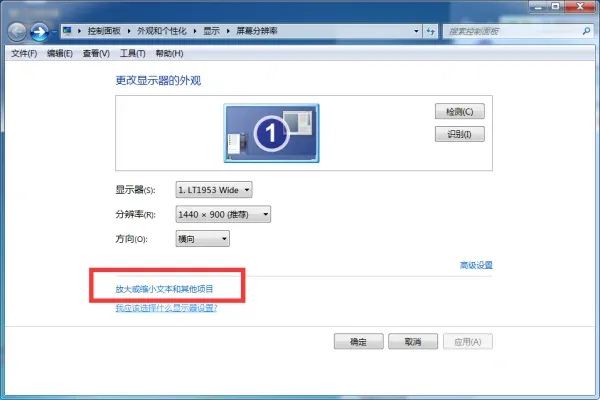This screenshot has width=600, height=400.
Task: Open the recent pages arrow beside Forward
Action: click(x=54, y=32)
